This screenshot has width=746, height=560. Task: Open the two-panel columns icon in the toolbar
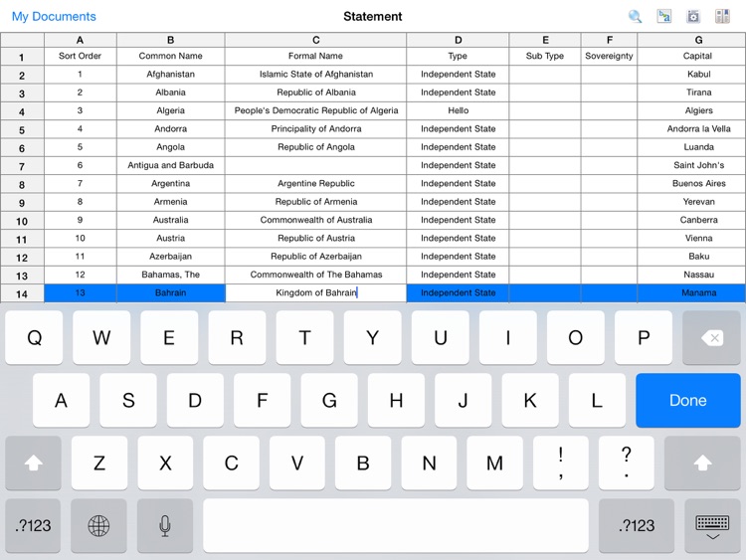tap(722, 16)
